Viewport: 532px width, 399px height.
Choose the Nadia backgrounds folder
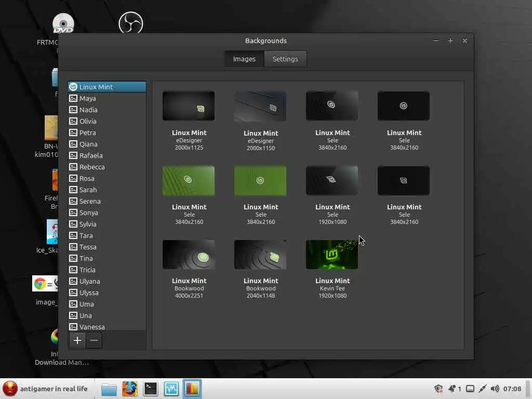tap(107, 110)
